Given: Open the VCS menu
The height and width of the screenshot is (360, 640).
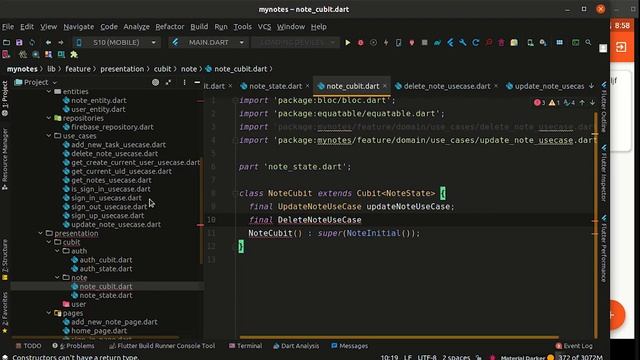Looking at the screenshot, I should (x=264, y=27).
